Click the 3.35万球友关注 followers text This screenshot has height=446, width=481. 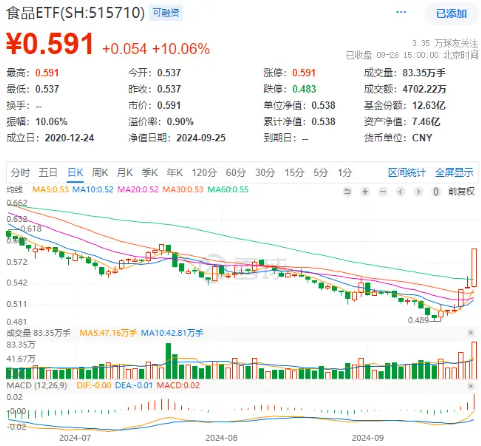click(x=445, y=43)
